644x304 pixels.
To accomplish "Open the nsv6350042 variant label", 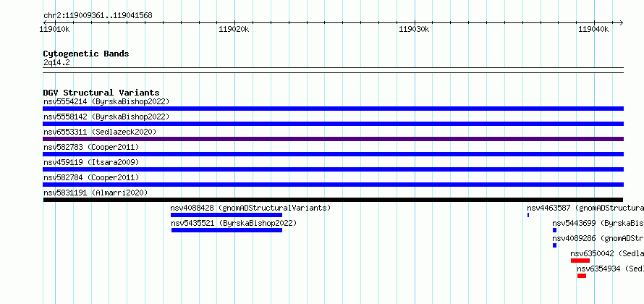I will click(x=607, y=253).
